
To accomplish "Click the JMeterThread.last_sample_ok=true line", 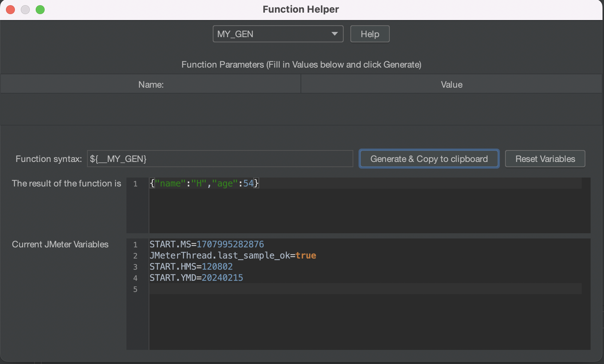I will point(233,256).
